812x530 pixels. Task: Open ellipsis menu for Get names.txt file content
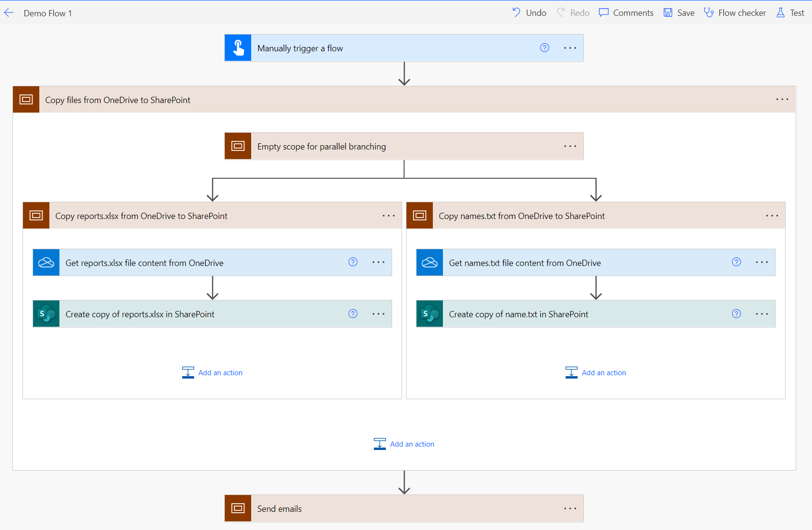pyautogui.click(x=762, y=262)
